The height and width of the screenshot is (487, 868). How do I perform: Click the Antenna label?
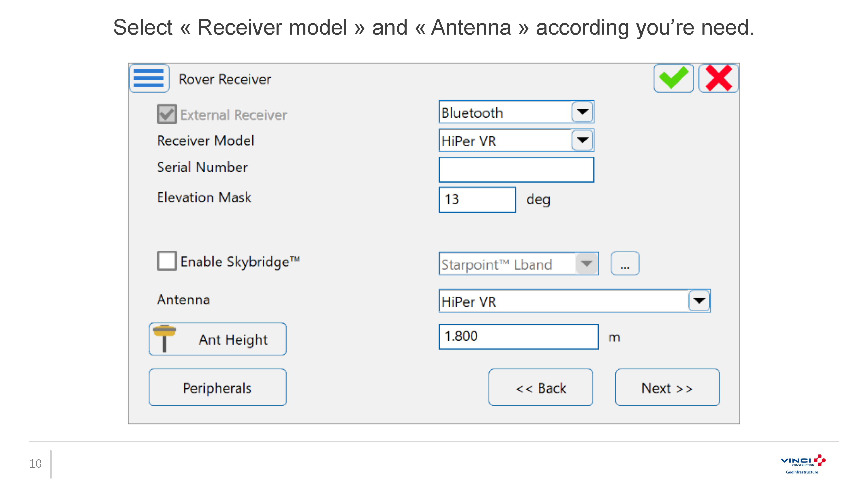tap(183, 299)
